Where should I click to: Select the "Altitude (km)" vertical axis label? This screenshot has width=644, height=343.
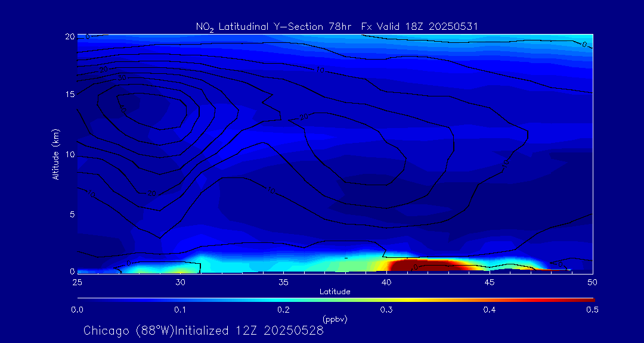pos(55,154)
